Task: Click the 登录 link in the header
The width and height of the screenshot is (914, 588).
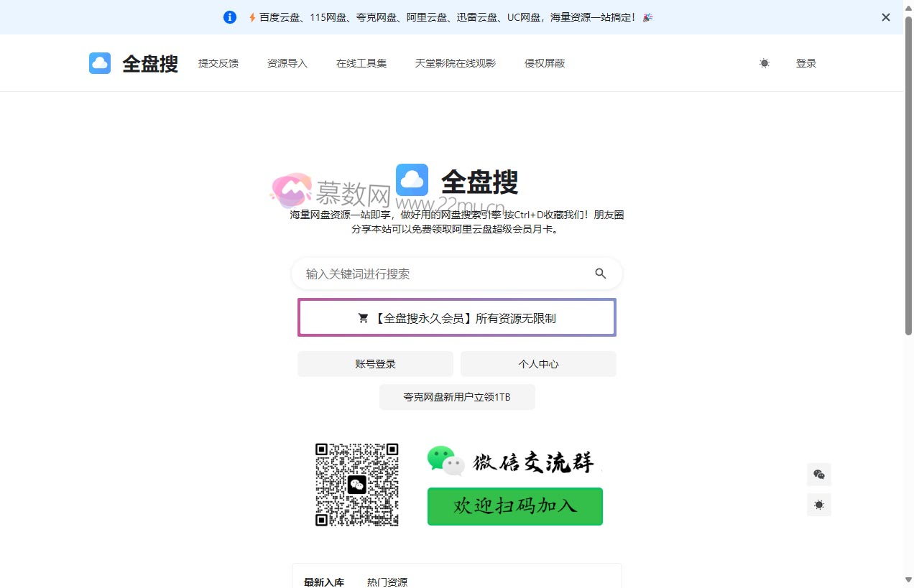Action: pyautogui.click(x=806, y=63)
